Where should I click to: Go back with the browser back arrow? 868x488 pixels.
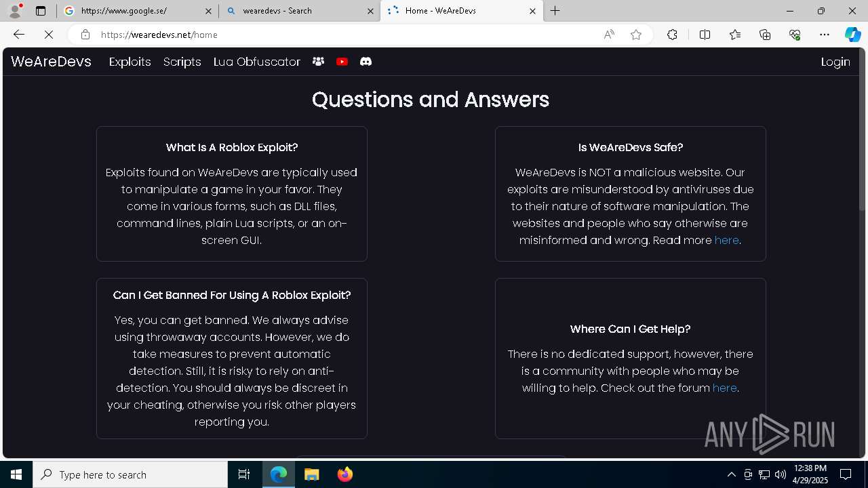tap(18, 35)
